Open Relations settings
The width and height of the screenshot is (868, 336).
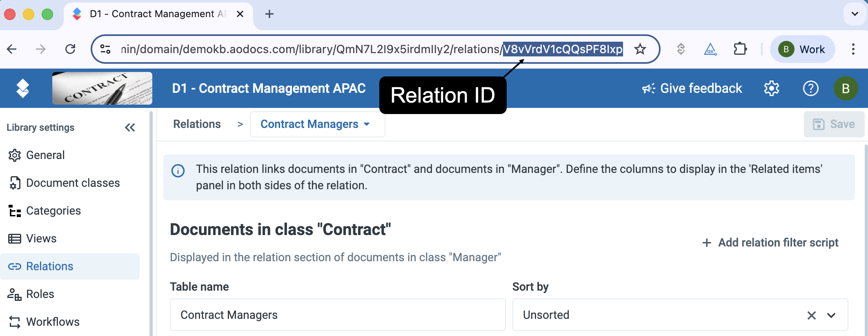click(70, 267)
